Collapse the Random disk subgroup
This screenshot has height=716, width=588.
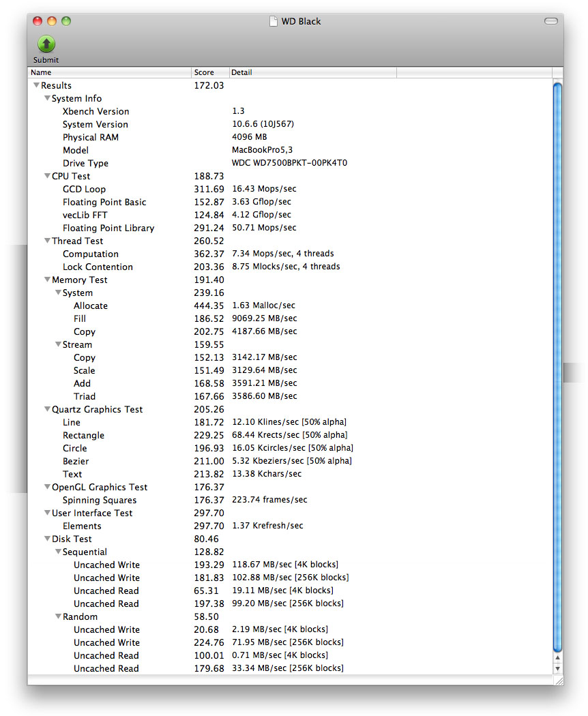pos(58,616)
